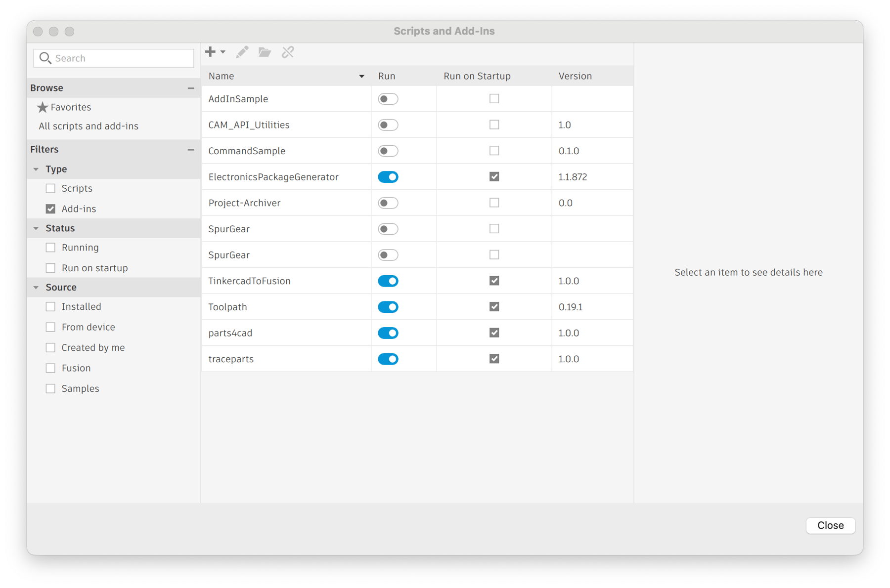The height and width of the screenshot is (588, 890).
Task: Collapse the Type filter section
Action: (x=36, y=168)
